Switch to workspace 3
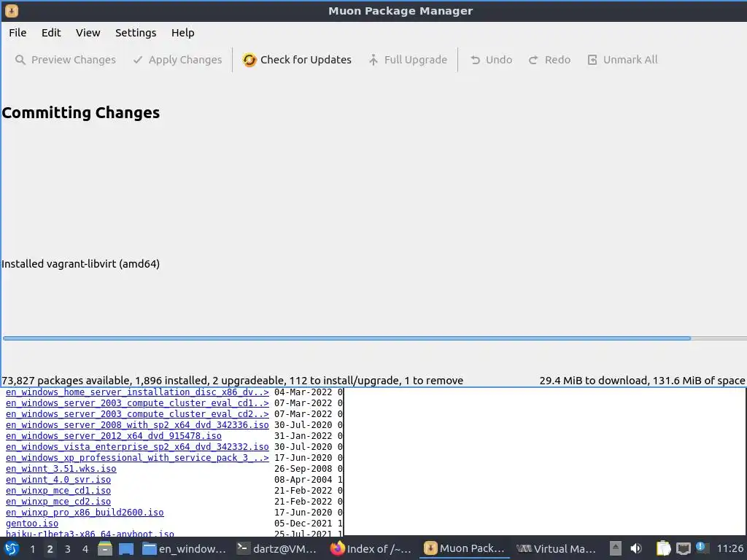The width and height of the screenshot is (747, 560). (x=68, y=549)
